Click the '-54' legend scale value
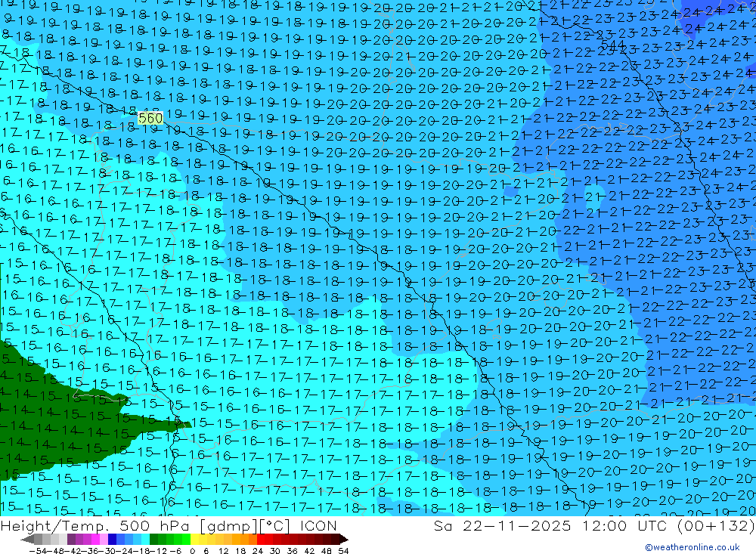 click(39, 551)
